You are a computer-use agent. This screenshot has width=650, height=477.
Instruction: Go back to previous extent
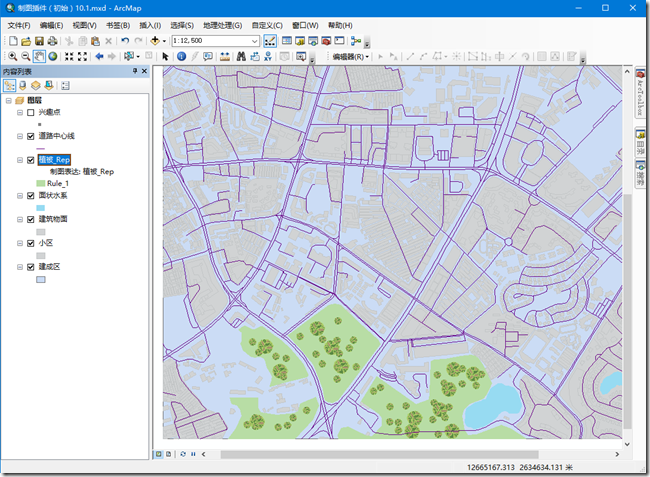click(x=99, y=56)
